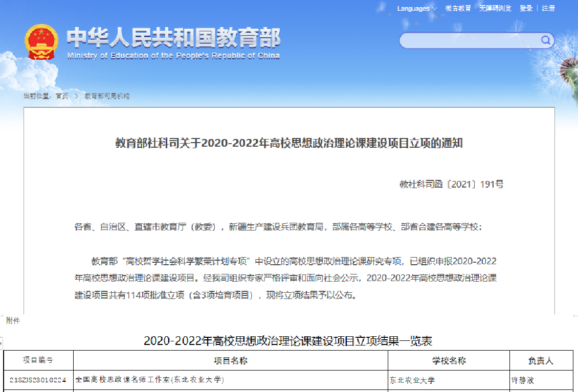Click the magnifier search icon
The height and width of the screenshot is (392, 578).
pyautogui.click(x=546, y=40)
